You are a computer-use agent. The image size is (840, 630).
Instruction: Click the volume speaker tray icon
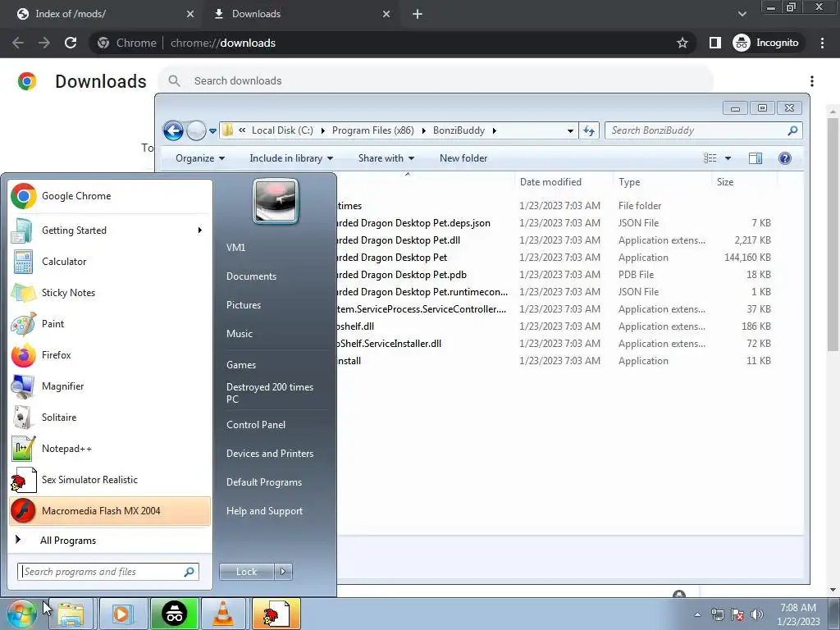[x=757, y=614]
